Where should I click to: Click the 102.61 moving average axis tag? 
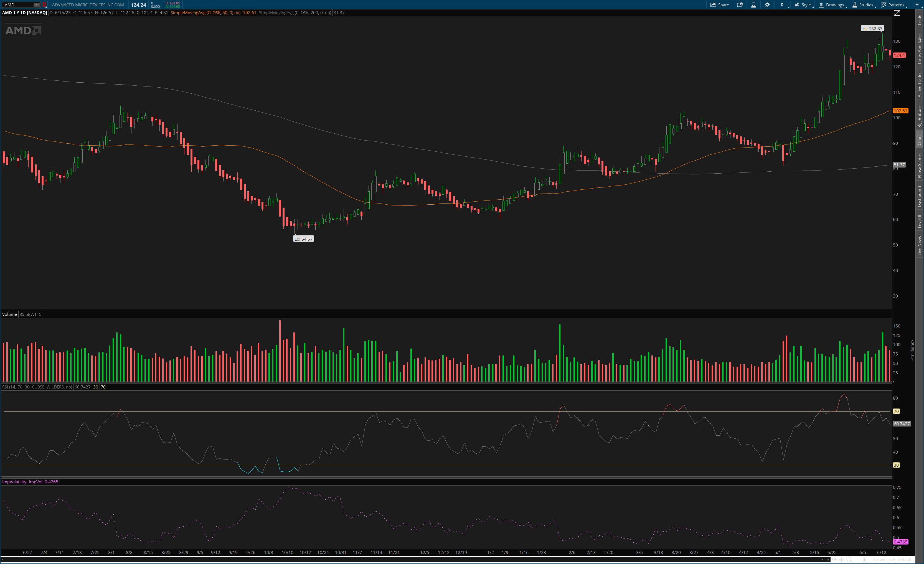[900, 111]
